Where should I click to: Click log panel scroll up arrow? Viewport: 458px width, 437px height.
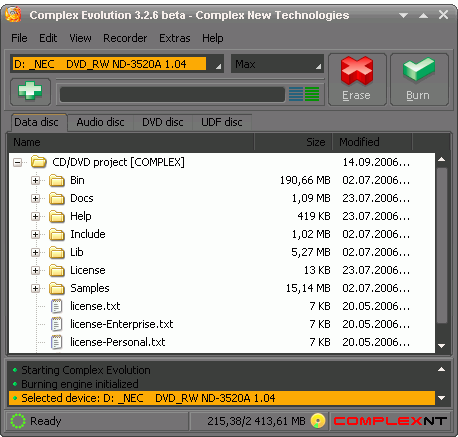[442, 369]
